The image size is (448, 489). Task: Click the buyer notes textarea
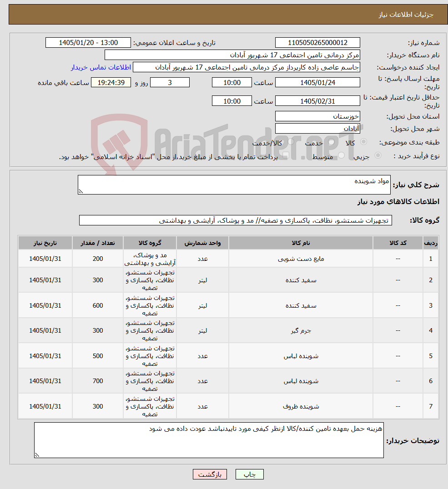[209, 440]
